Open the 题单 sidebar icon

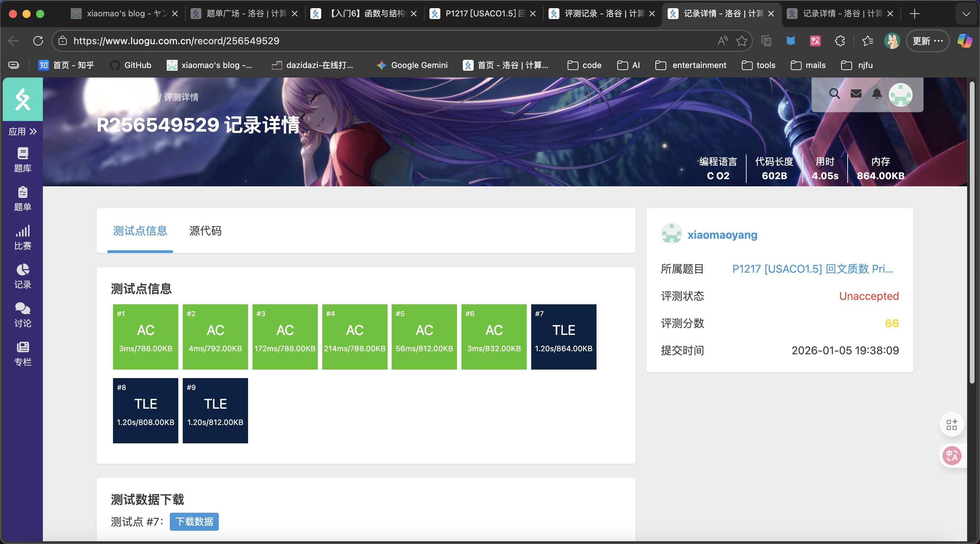pos(22,199)
